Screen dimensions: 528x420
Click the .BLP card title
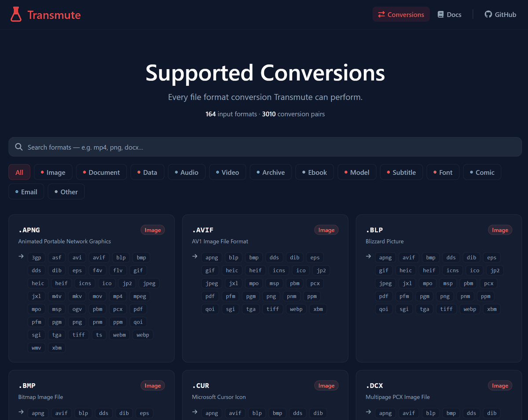[x=374, y=230]
